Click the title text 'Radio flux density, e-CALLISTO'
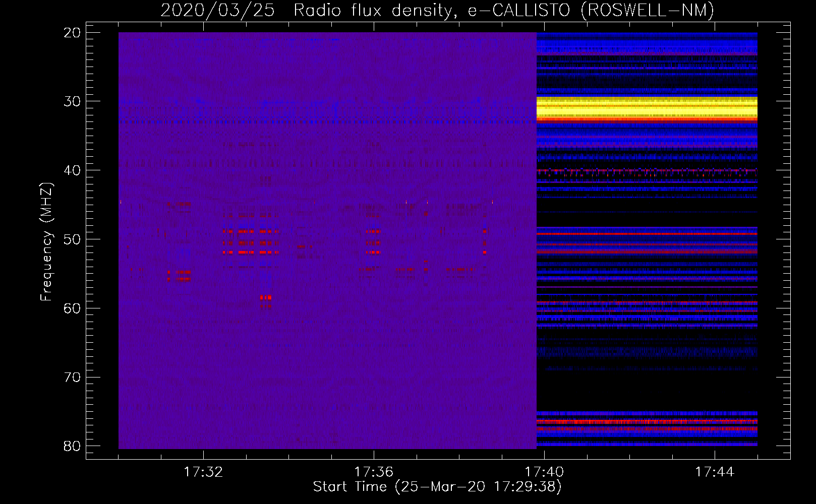 coord(432,10)
